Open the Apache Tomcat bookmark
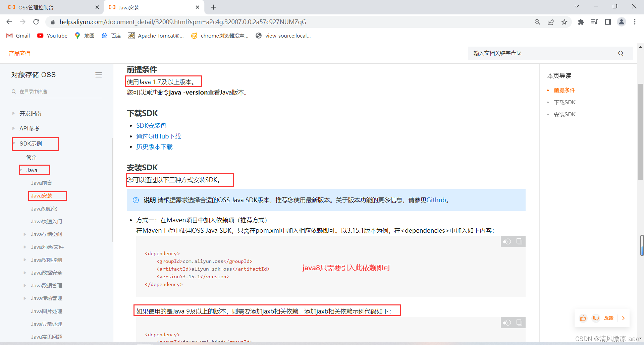The width and height of the screenshot is (644, 345). 156,36
